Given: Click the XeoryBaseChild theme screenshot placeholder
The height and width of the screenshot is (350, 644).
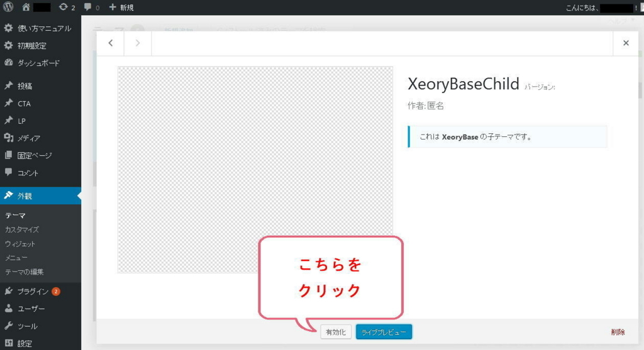Looking at the screenshot, I should pyautogui.click(x=255, y=170).
